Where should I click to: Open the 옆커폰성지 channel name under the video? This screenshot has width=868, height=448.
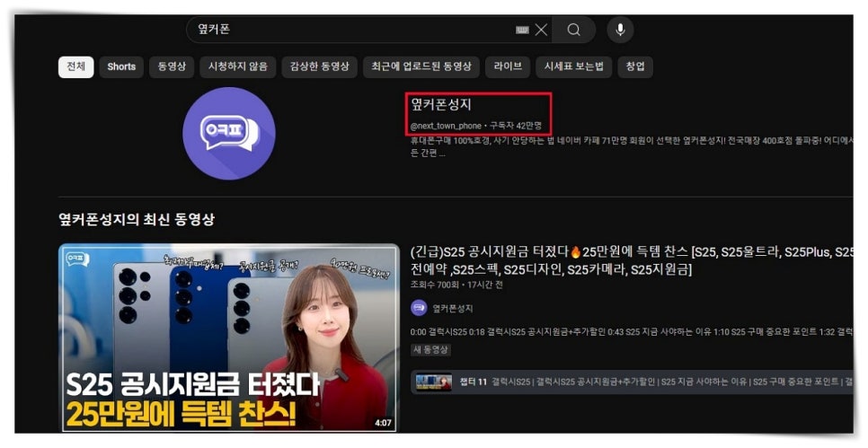453,309
